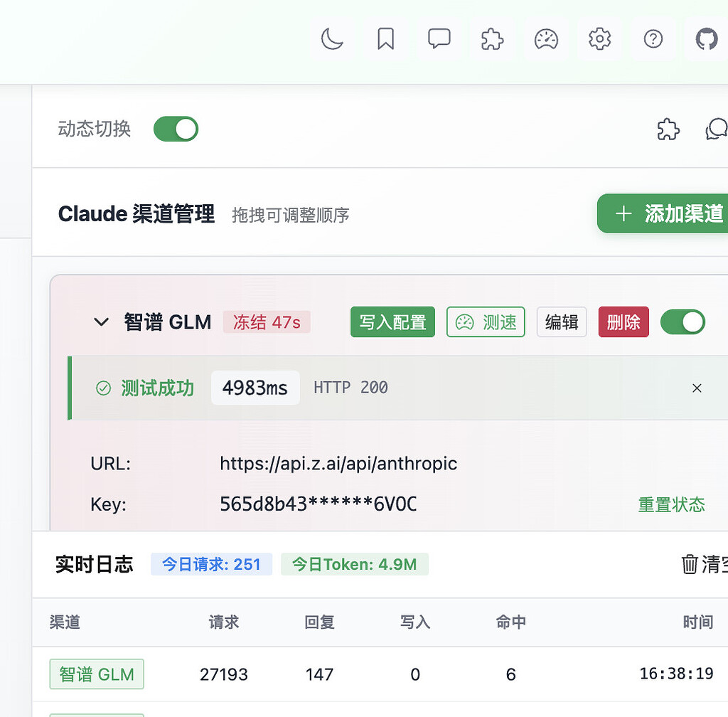728x717 pixels.
Task: Click chat bubbles icon in 动态切换 row
Action: click(x=717, y=129)
